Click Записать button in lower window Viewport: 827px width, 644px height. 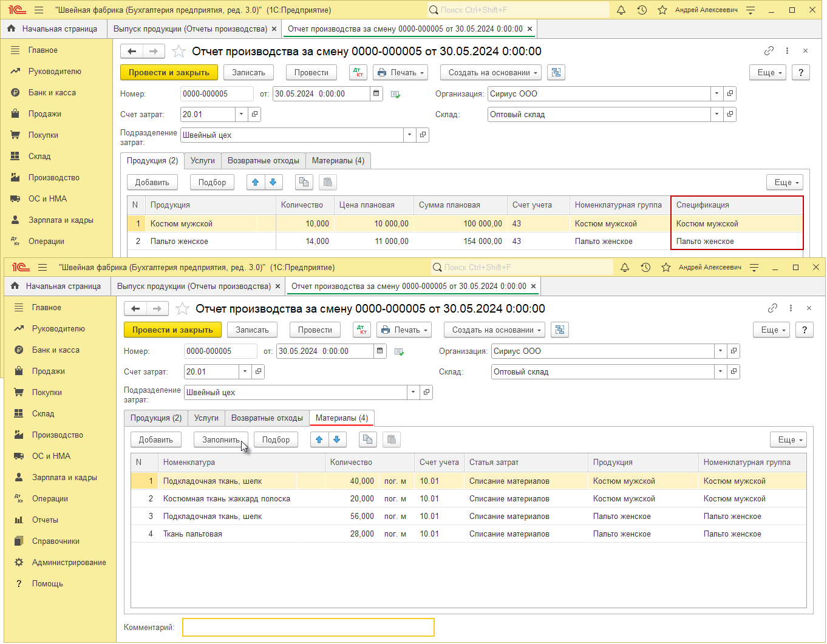[252, 330]
